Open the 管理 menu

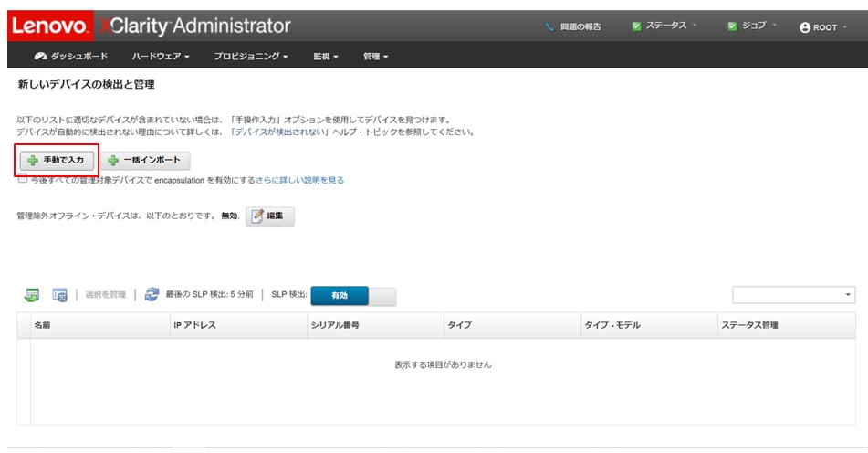pyautogui.click(x=375, y=57)
